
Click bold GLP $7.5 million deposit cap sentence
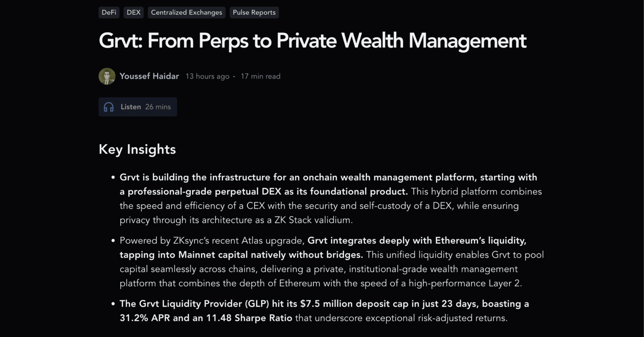pos(324,304)
